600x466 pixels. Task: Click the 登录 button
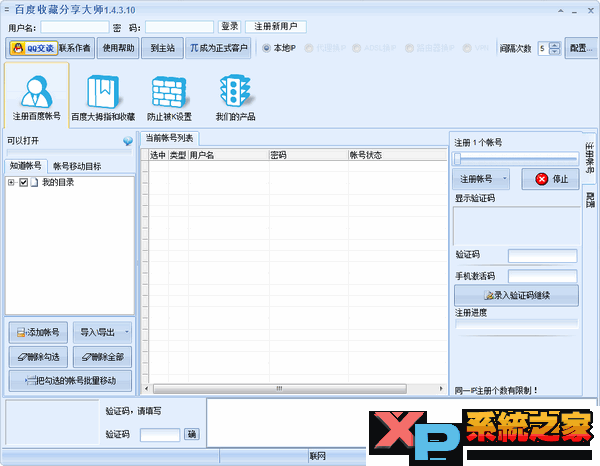(230, 26)
